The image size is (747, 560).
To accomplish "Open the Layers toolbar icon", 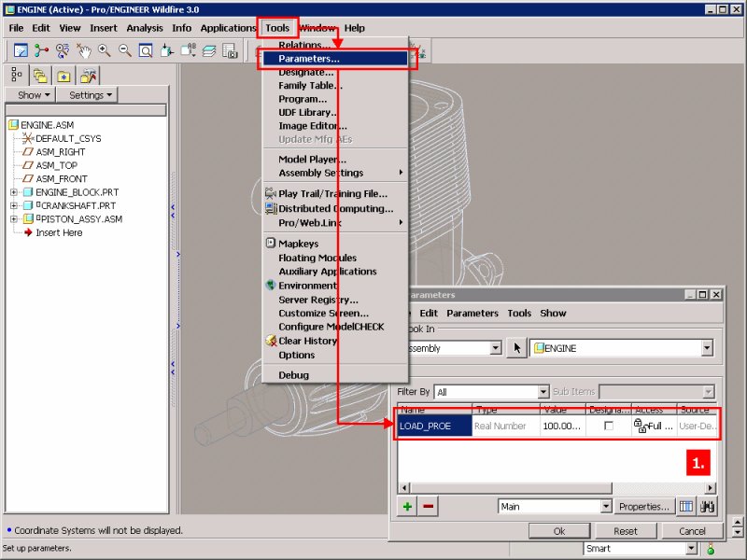I will coord(209,50).
